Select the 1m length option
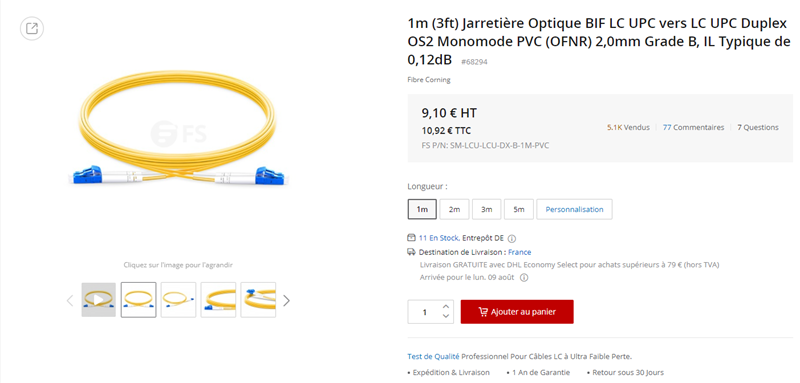800x383 pixels. [422, 209]
